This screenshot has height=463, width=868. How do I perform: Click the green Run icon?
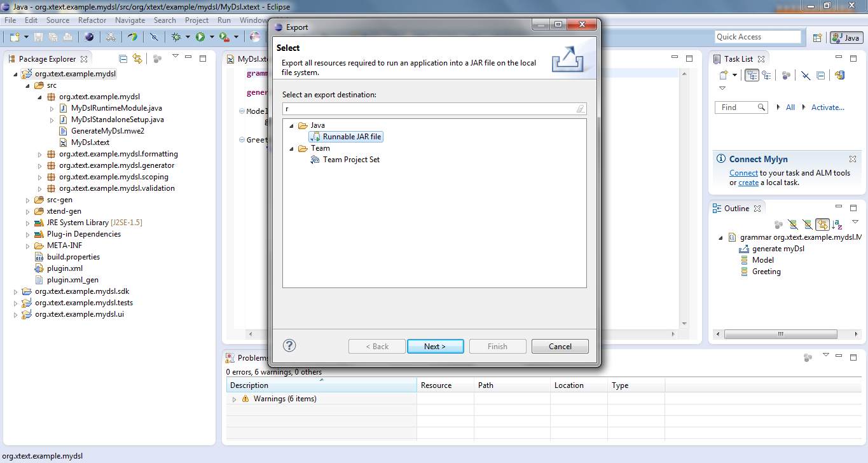[200, 37]
